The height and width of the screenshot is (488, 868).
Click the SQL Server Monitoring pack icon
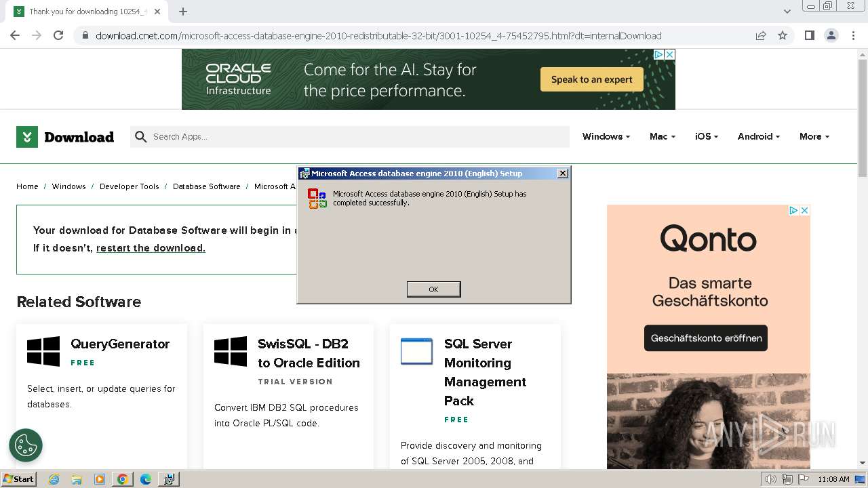click(x=416, y=352)
